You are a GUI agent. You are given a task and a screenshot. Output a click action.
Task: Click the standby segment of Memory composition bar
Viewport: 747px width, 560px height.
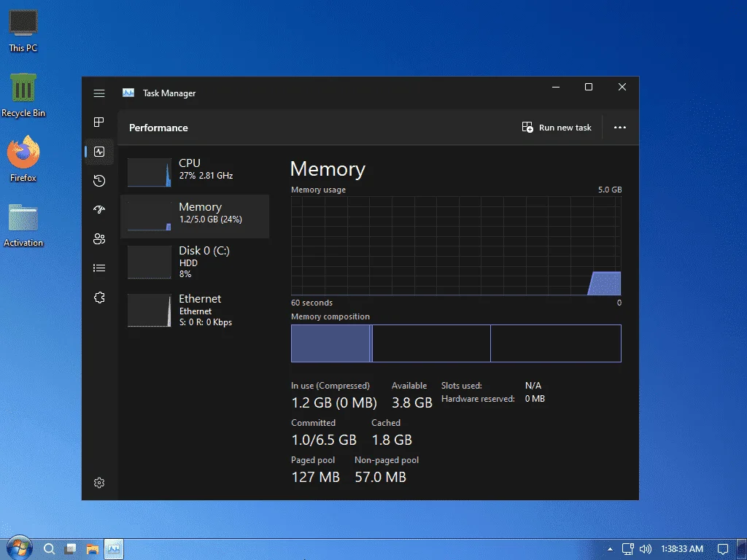click(x=431, y=343)
